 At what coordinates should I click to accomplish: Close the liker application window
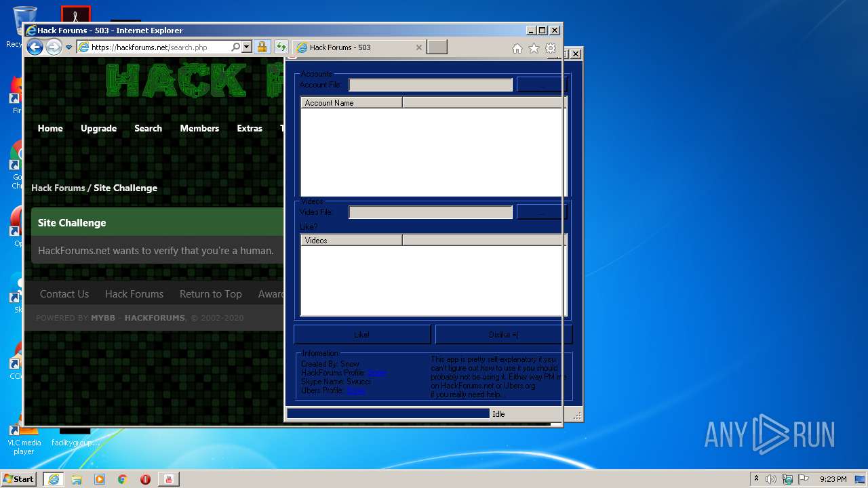click(x=575, y=54)
